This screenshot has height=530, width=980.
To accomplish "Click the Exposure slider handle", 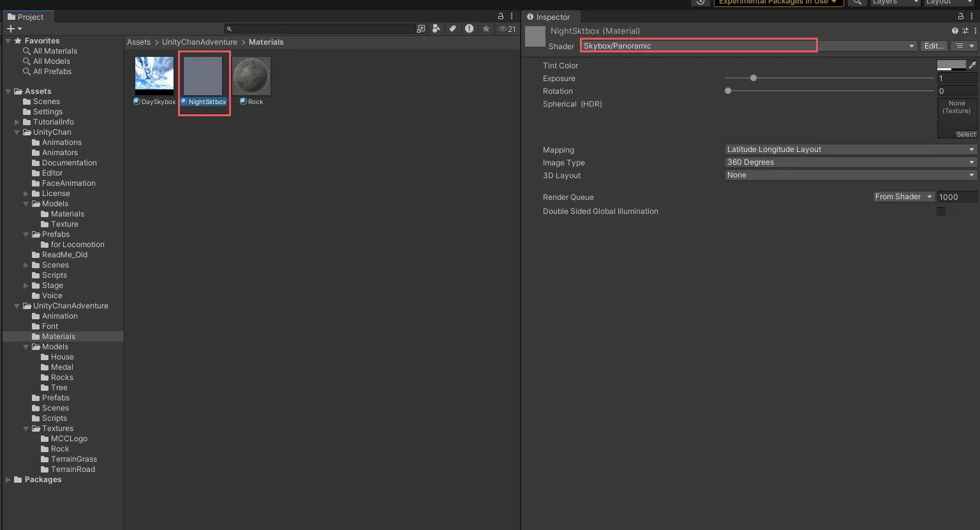I will 754,78.
